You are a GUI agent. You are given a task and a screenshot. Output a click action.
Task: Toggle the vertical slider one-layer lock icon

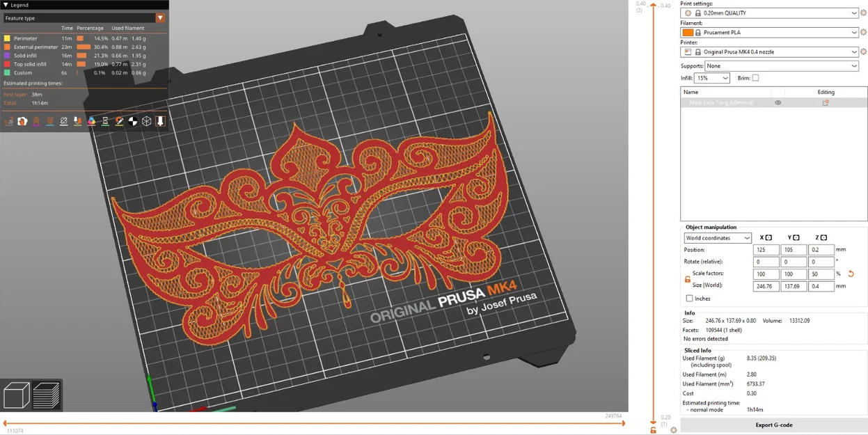pyautogui.click(x=653, y=430)
